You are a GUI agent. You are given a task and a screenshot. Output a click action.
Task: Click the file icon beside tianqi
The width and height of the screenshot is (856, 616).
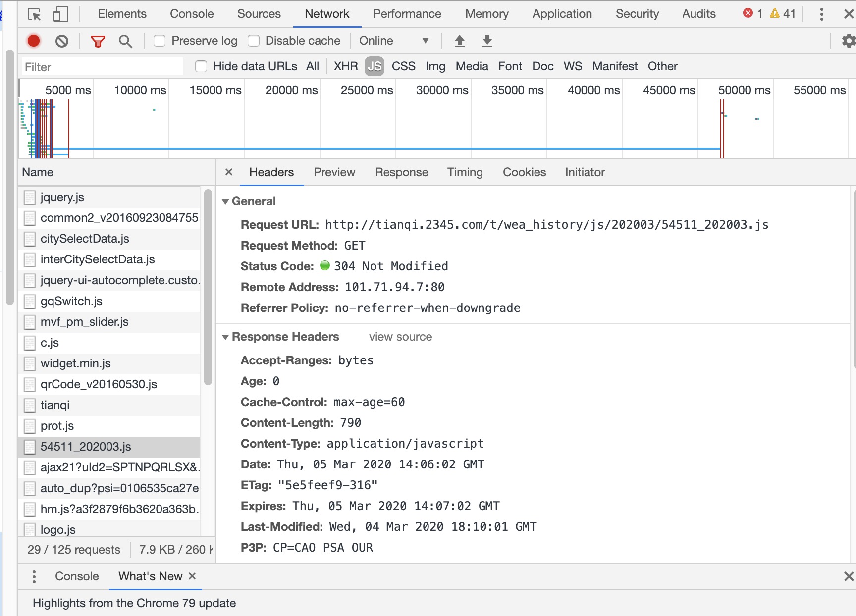(30, 406)
